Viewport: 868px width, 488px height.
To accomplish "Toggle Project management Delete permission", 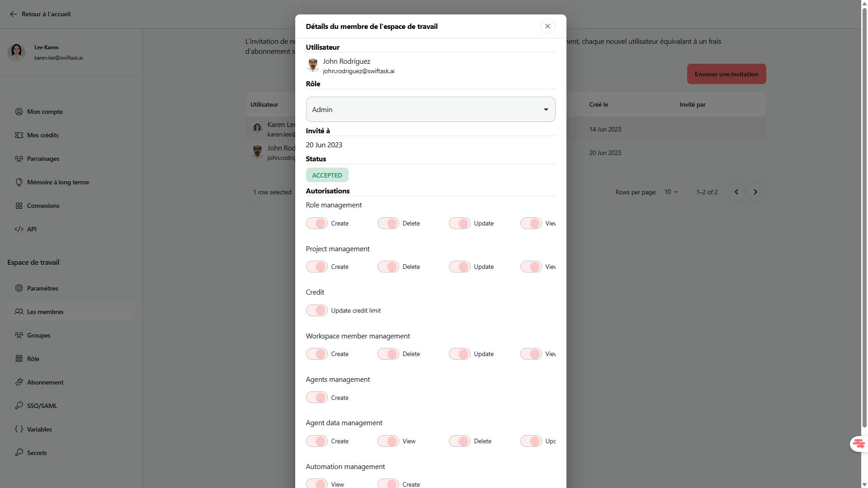I will coord(388,267).
